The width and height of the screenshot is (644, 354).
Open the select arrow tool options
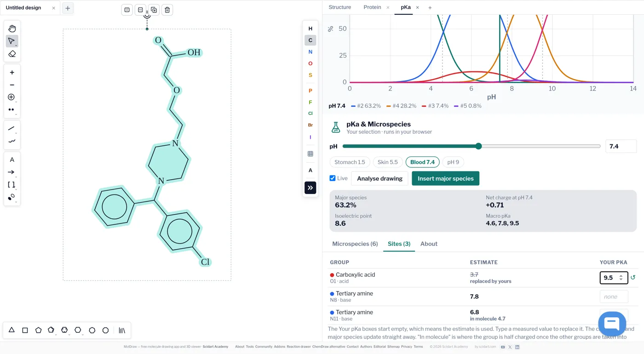[x=16, y=46]
